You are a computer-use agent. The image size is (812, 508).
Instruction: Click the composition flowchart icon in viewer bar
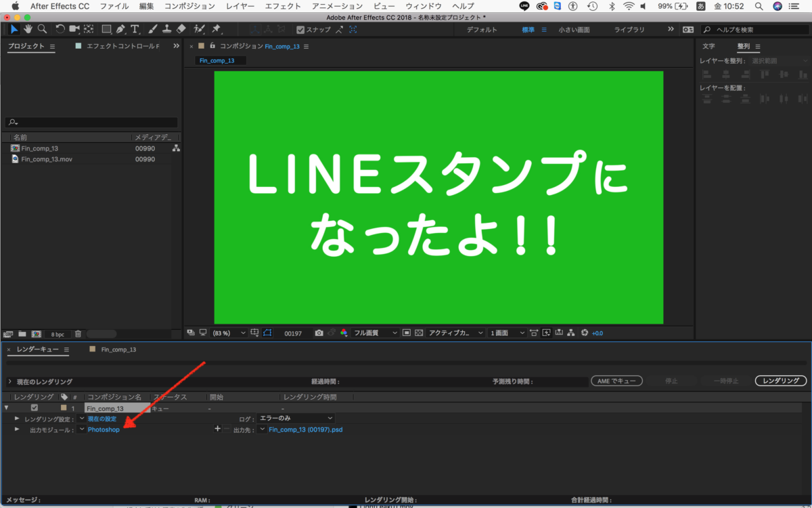click(571, 333)
